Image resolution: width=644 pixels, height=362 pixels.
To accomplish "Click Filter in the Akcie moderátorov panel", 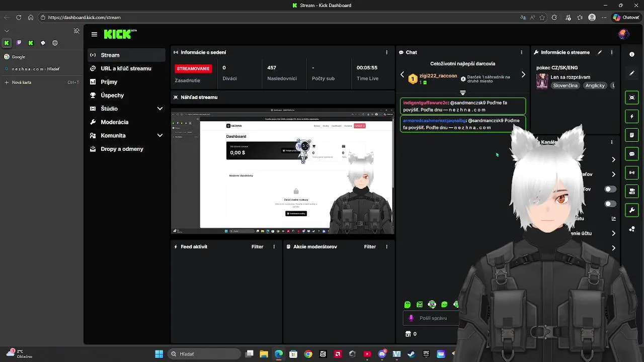I will pos(370,247).
